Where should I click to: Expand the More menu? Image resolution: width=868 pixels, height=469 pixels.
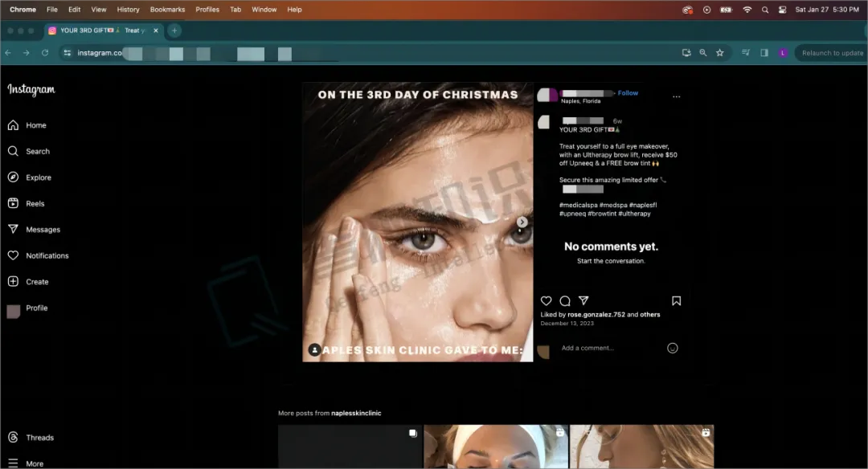click(x=26, y=463)
